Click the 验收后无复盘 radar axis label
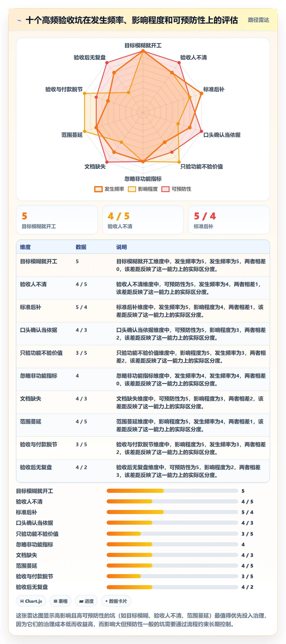This screenshot has height=644, width=286. (90, 57)
